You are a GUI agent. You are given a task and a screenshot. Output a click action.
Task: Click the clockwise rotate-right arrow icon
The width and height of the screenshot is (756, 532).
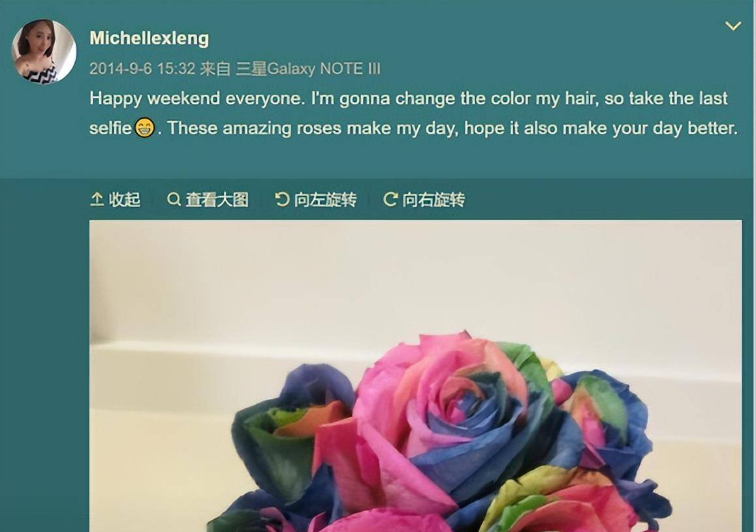pos(390,199)
